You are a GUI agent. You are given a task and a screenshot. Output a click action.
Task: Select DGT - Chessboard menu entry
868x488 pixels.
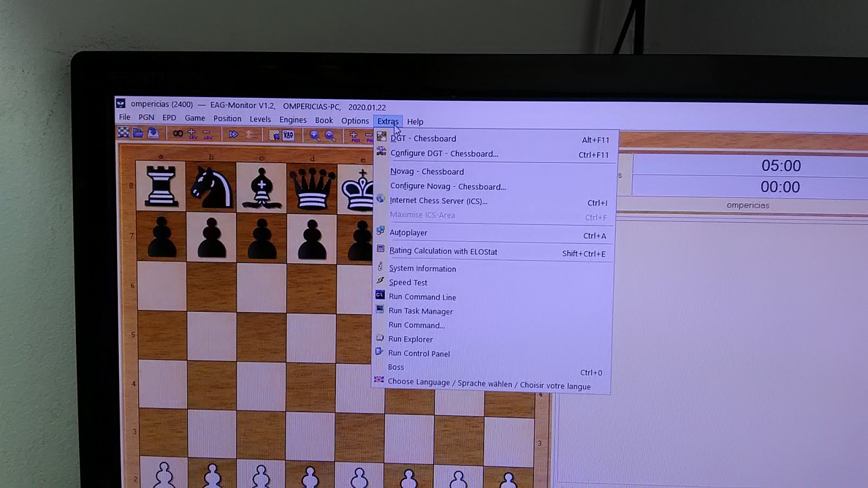494,139
